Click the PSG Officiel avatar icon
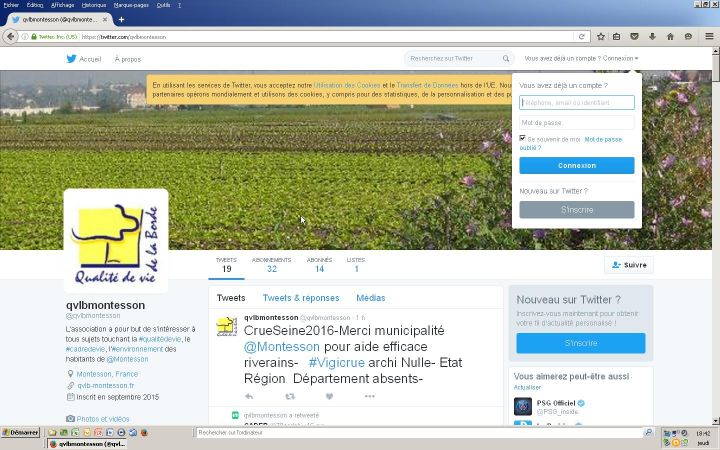The height and width of the screenshot is (450, 720). pyautogui.click(x=523, y=406)
